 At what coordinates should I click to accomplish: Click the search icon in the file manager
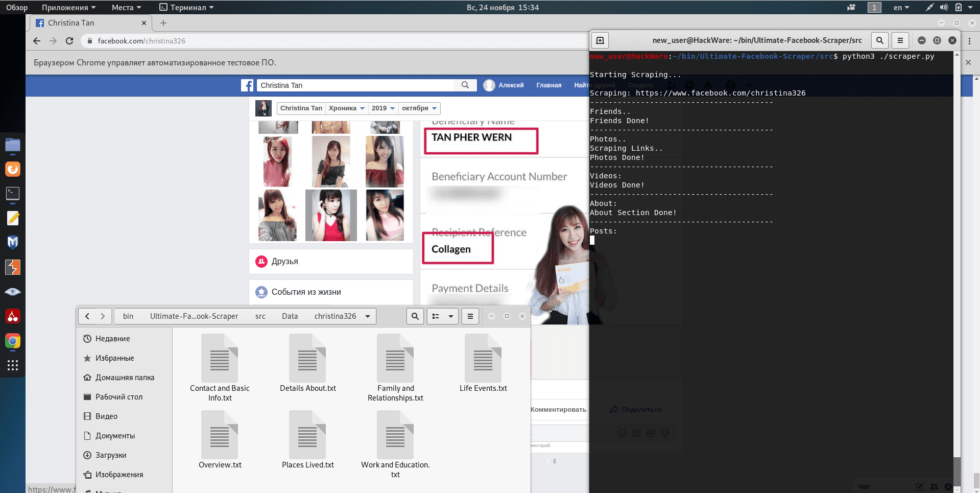(415, 316)
